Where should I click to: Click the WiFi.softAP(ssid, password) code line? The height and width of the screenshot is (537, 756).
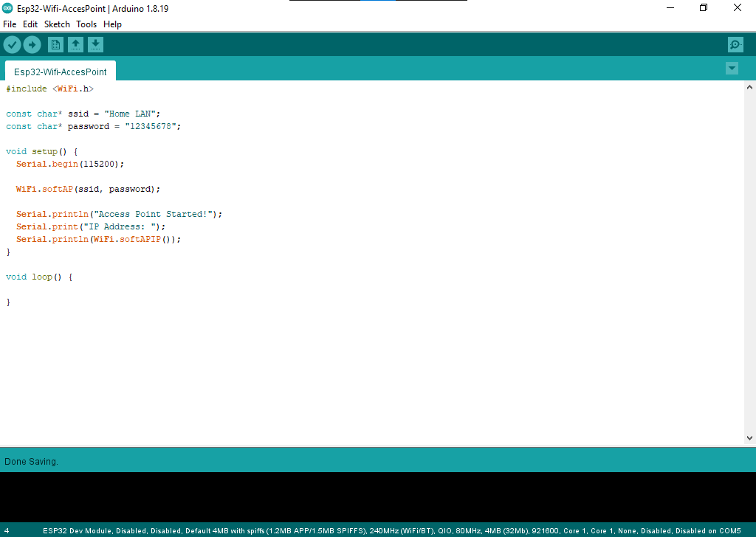click(88, 189)
